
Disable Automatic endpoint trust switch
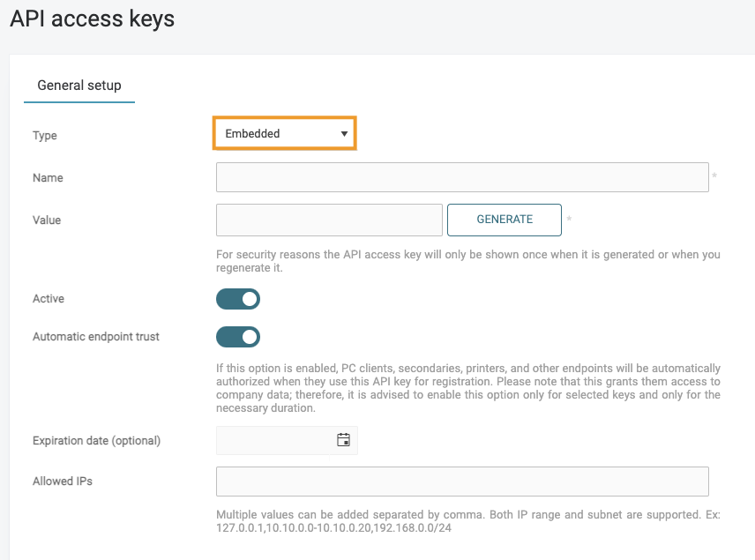[238, 337]
